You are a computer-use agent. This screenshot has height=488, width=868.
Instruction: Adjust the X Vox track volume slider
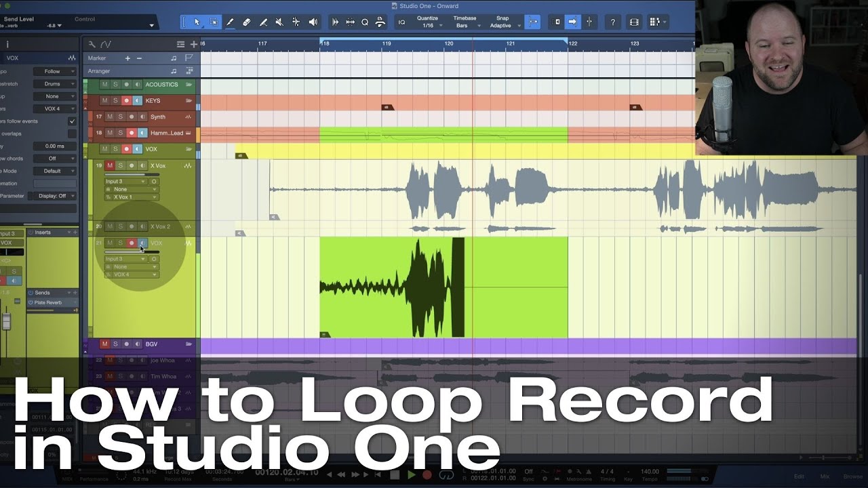coord(132,174)
